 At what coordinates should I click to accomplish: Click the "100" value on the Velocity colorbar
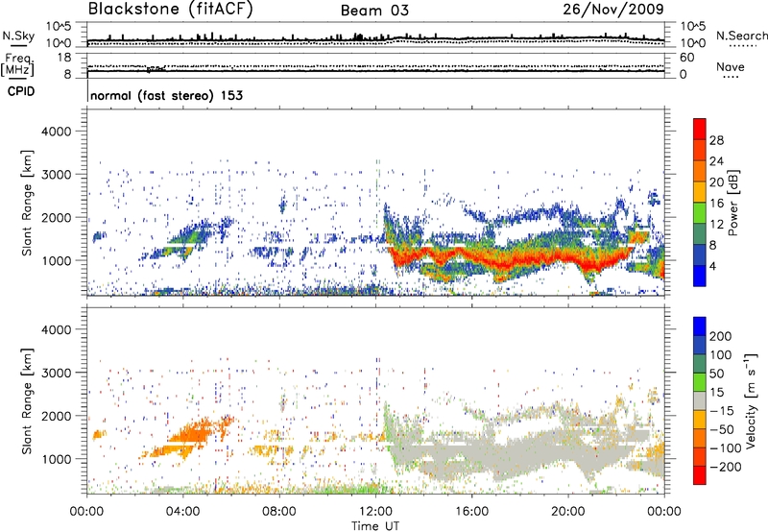point(721,354)
